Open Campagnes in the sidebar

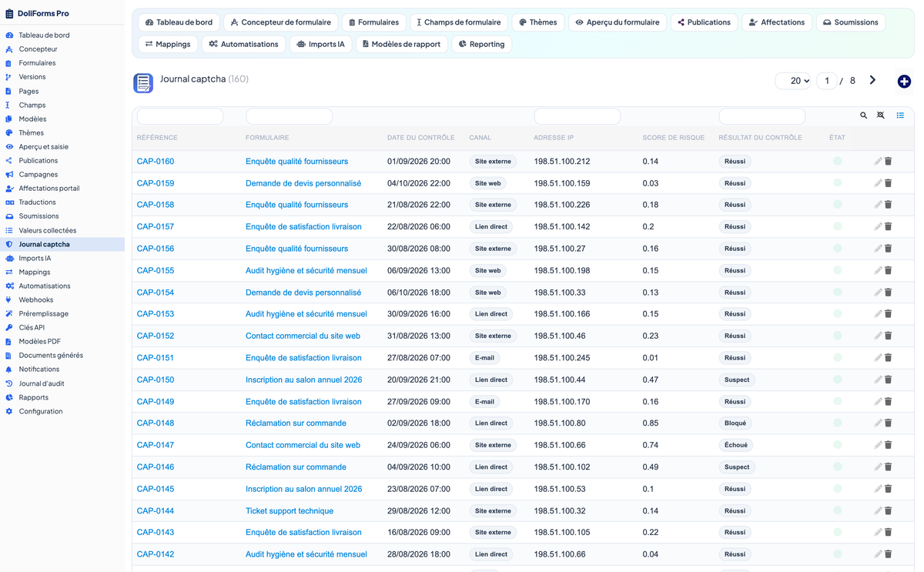pos(38,174)
